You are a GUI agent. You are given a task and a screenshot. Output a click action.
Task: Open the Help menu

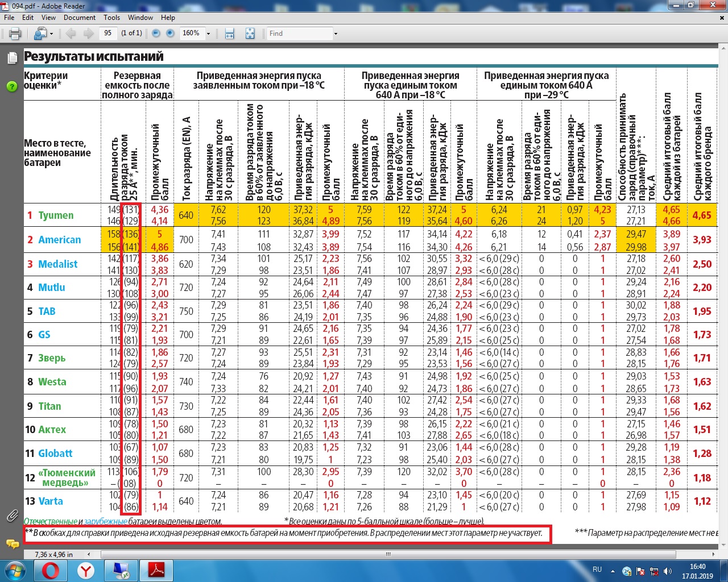168,18
